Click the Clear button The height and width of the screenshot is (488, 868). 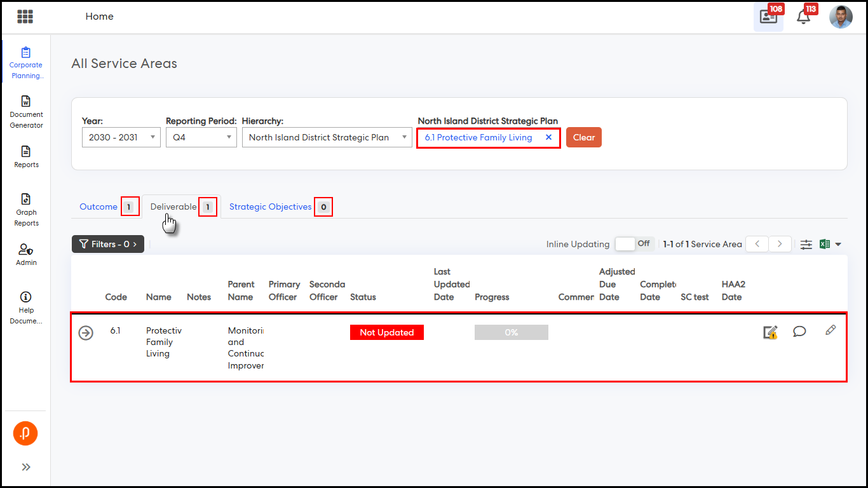coord(583,137)
